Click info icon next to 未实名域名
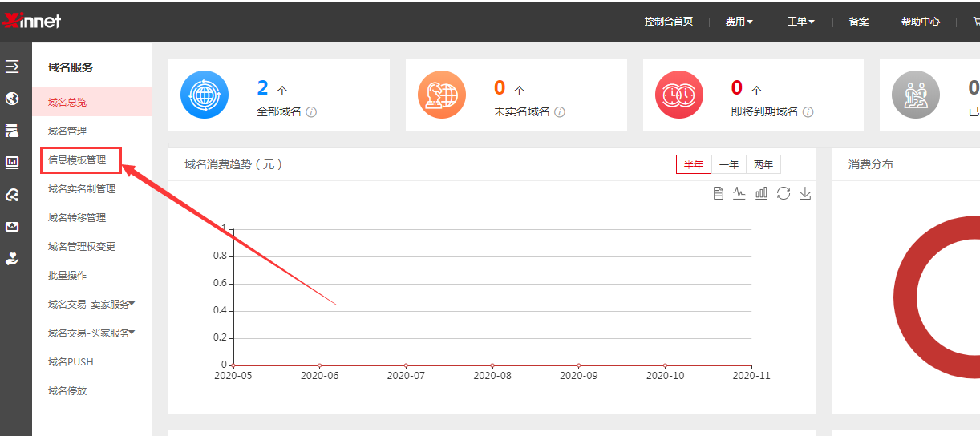The image size is (980, 436). (x=560, y=112)
